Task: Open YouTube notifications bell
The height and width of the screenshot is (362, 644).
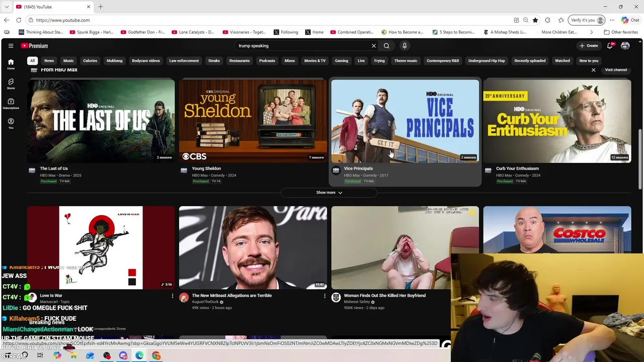Action: click(x=610, y=46)
